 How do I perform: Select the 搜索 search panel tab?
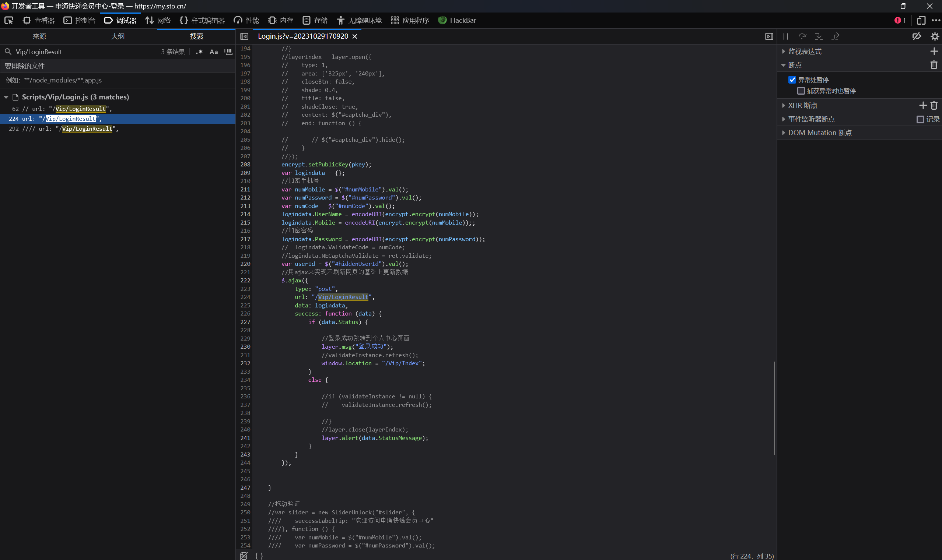[196, 36]
